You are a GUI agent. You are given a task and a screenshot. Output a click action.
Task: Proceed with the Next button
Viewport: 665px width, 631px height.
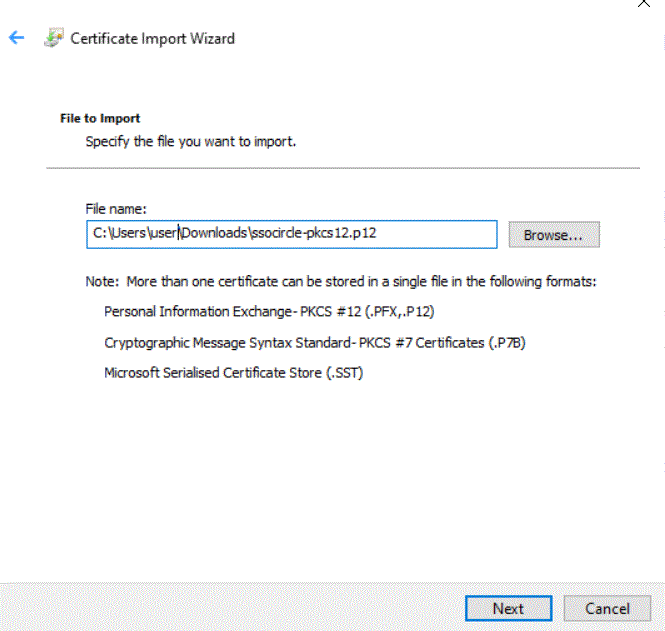pos(509,608)
